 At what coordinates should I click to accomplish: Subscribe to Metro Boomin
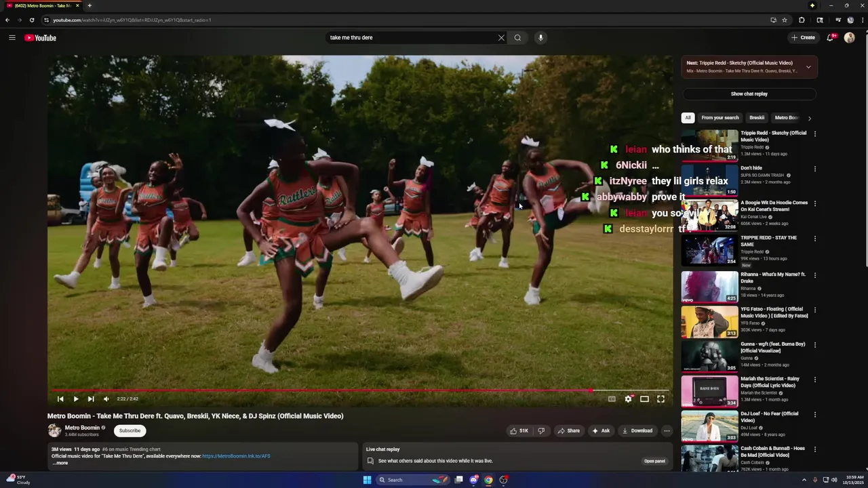point(130,430)
